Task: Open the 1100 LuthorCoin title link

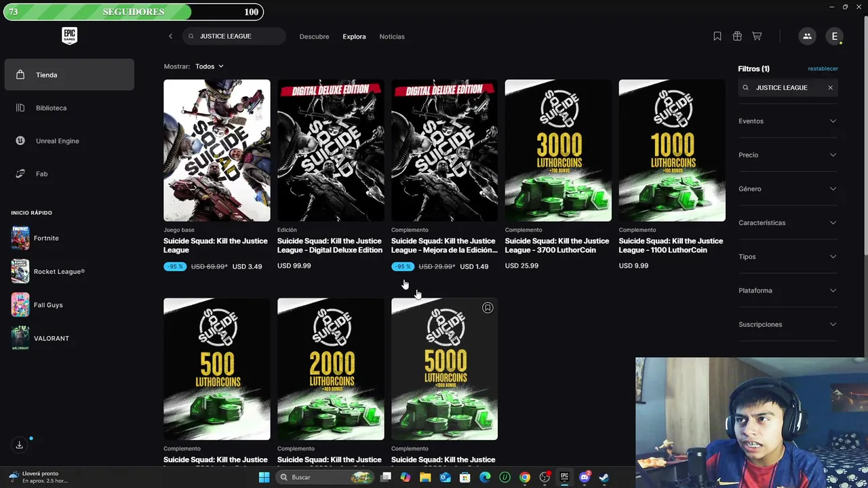Action: [x=671, y=245]
